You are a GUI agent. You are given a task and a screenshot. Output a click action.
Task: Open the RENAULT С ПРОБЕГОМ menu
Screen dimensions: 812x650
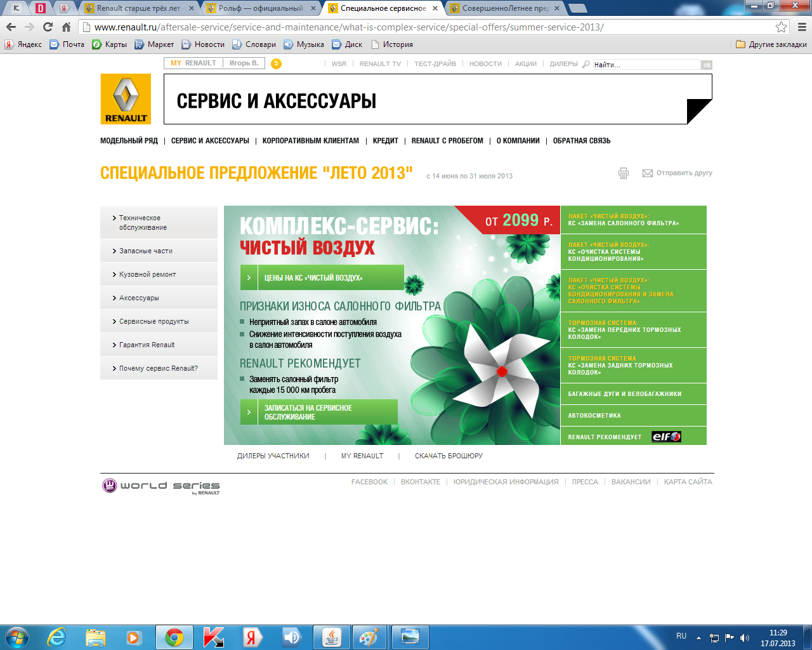[447, 141]
